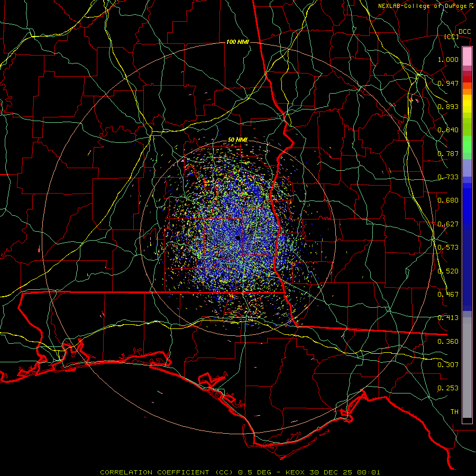
Task: Click the 0.893 legend value
Action: tap(448, 106)
